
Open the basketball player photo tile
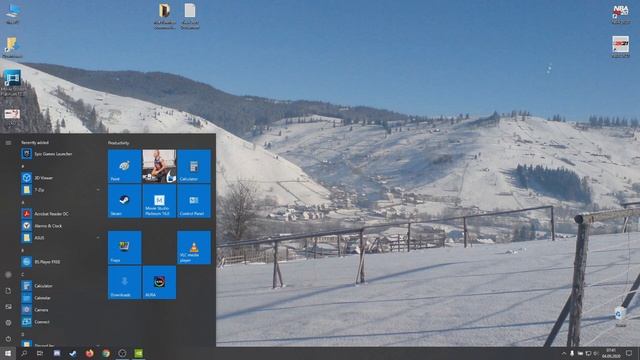159,166
